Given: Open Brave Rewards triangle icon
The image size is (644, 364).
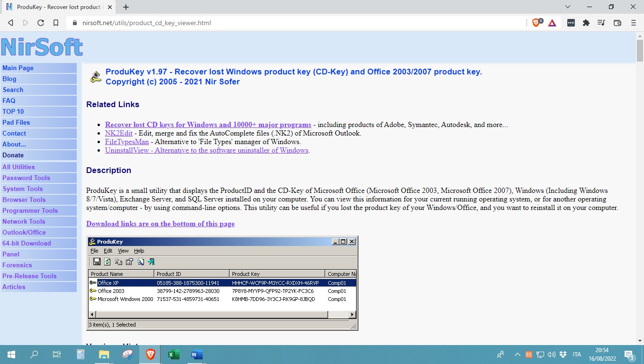Looking at the screenshot, I should pyautogui.click(x=552, y=23).
